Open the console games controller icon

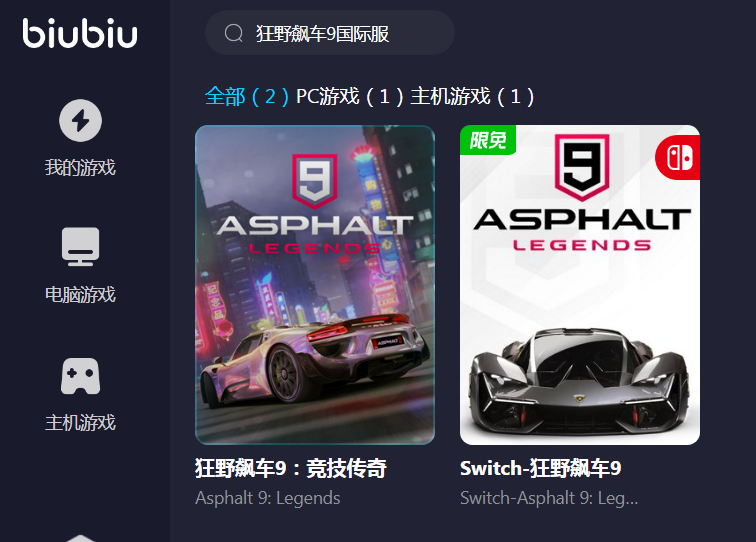pyautogui.click(x=81, y=376)
